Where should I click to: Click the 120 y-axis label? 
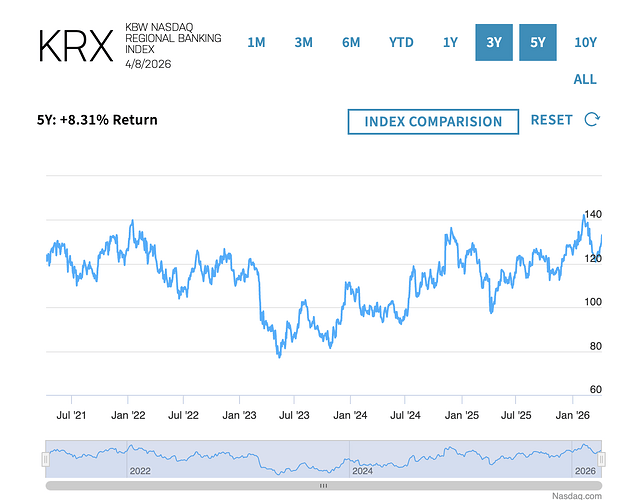(593, 259)
